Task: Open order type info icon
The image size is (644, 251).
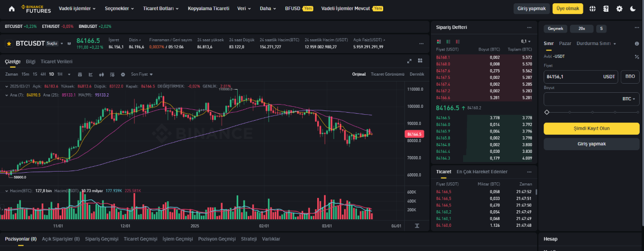Action: (636, 43)
